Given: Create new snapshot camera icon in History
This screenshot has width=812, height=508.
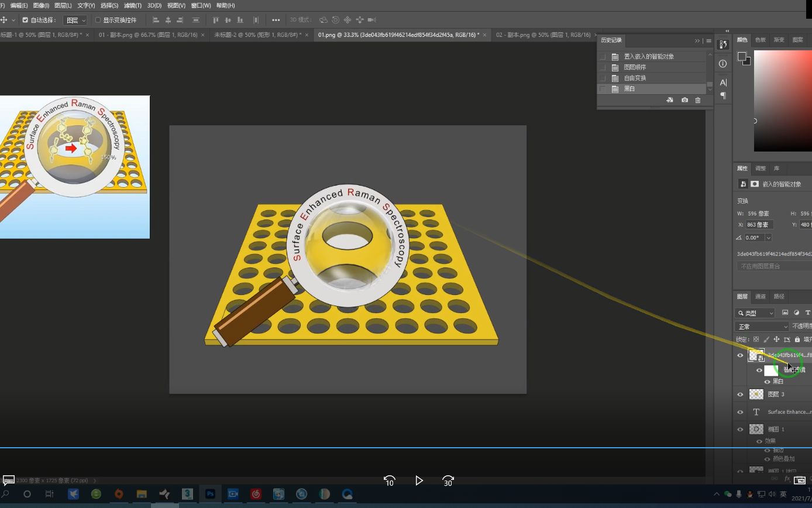Looking at the screenshot, I should pyautogui.click(x=684, y=100).
